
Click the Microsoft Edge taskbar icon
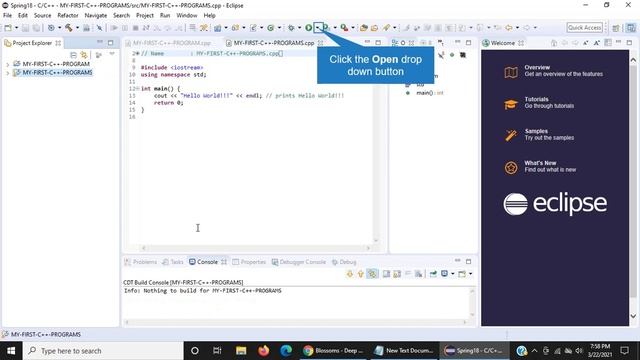[286, 351]
